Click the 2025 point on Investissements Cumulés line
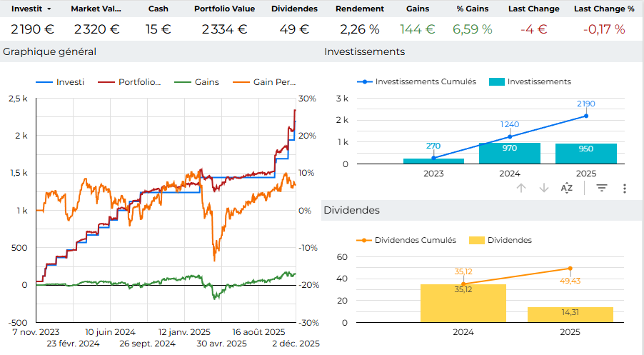Viewport: 644px width, 355px height. 586,116
